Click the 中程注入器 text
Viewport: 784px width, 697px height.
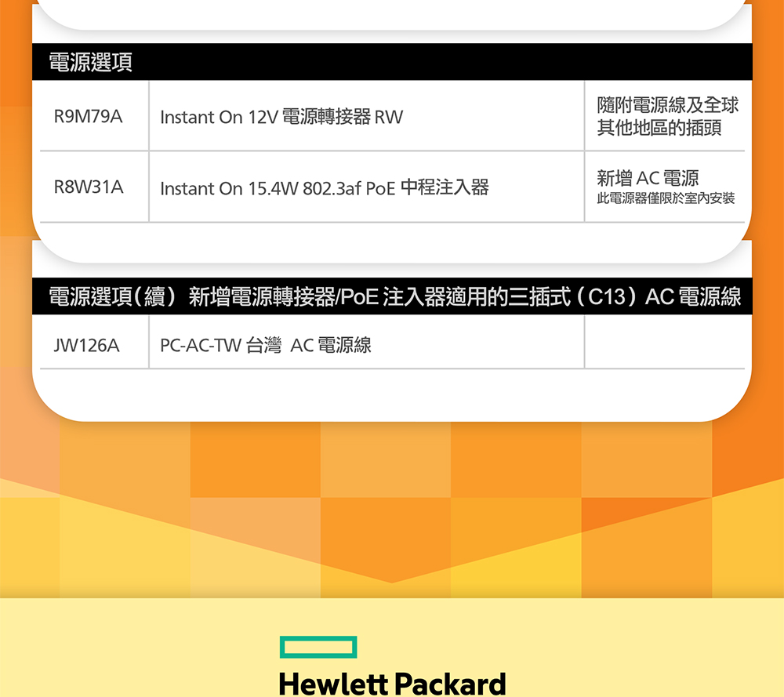[x=444, y=187]
